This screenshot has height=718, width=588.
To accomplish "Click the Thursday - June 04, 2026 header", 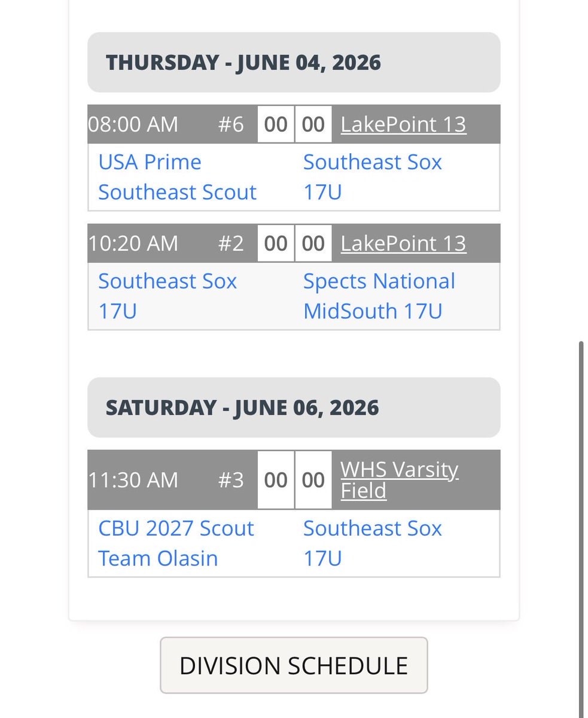I will click(x=294, y=62).
